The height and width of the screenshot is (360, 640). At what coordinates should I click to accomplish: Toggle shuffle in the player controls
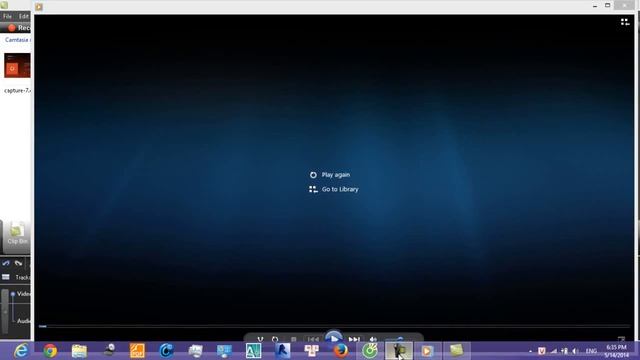(x=260, y=339)
